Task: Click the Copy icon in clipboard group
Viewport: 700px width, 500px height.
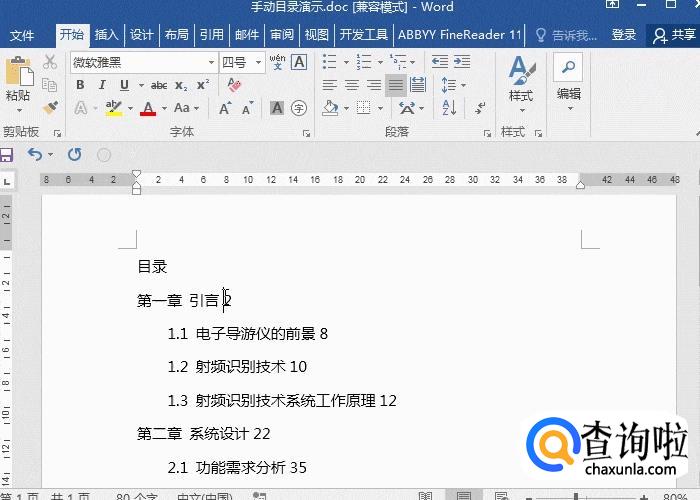Action: (x=49, y=85)
